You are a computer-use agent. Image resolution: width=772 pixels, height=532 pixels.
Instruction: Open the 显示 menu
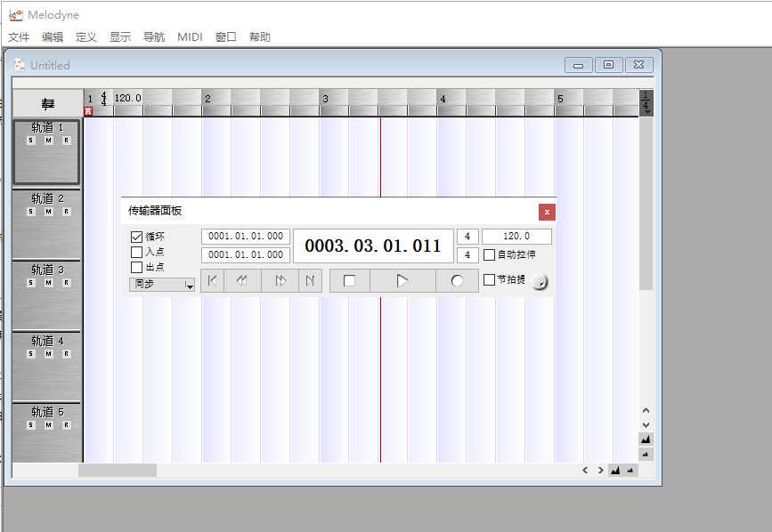pos(120,36)
